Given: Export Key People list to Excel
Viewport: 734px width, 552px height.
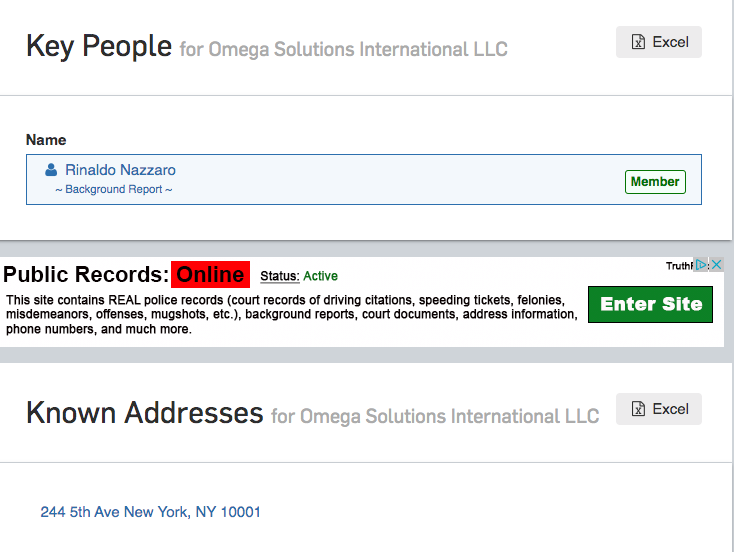Looking at the screenshot, I should pyautogui.click(x=659, y=42).
